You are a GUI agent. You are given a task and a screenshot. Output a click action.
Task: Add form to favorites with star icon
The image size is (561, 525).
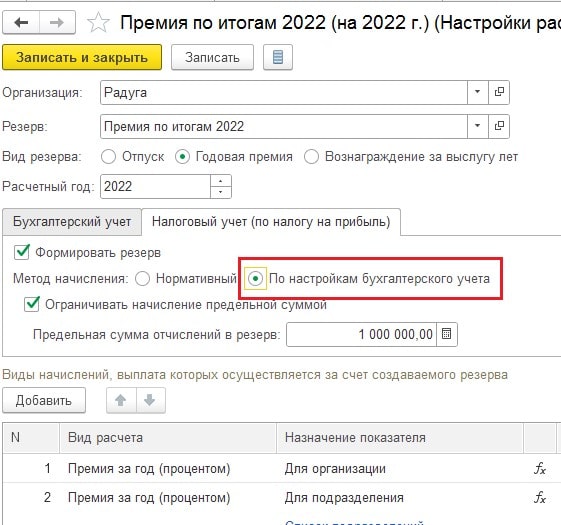pos(98,23)
